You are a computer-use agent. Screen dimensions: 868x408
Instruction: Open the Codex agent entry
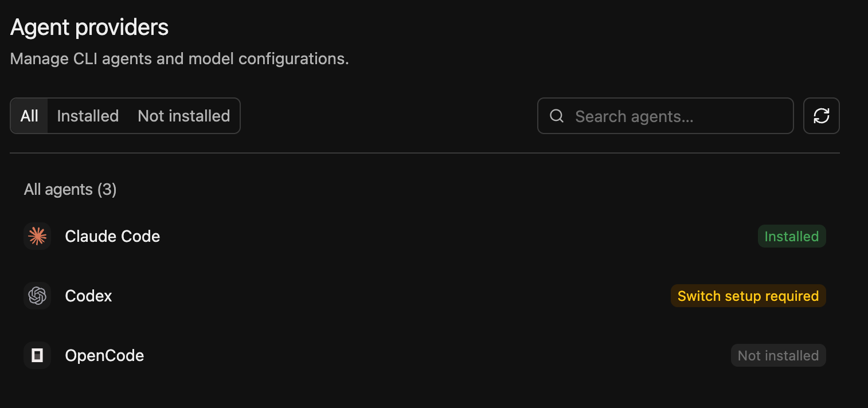click(x=425, y=296)
